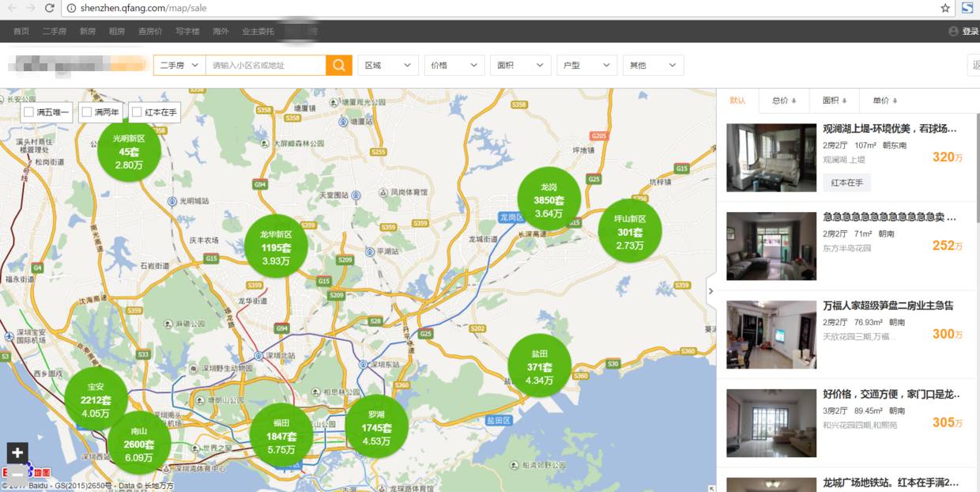980x492 pixels.
Task: Open the 252万 listing photo thumbnail
Action: 771,246
